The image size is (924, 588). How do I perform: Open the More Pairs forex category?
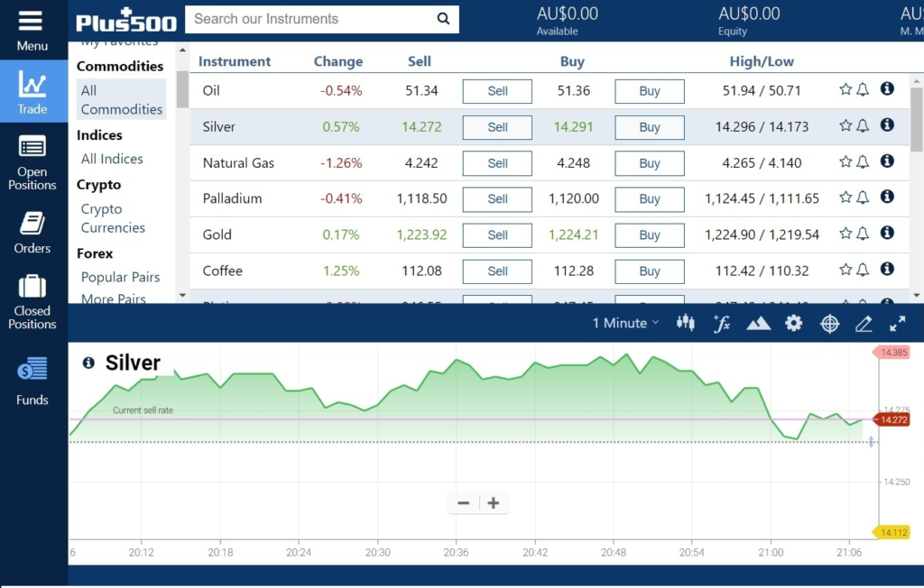coord(114,299)
